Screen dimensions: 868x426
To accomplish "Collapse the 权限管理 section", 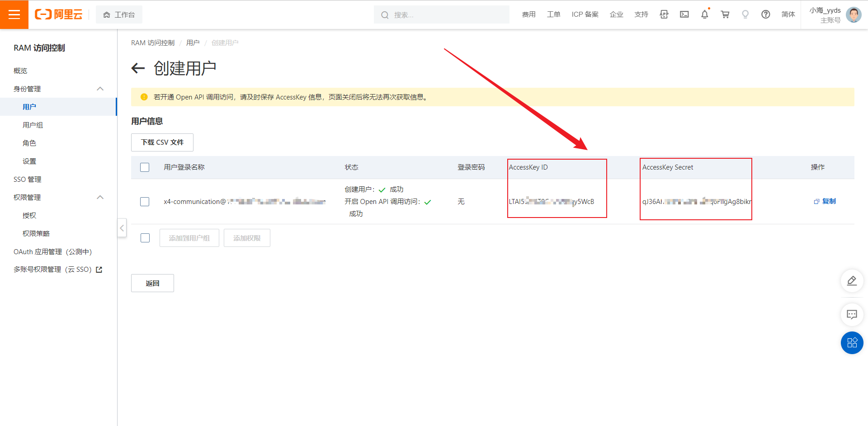I will coord(100,197).
